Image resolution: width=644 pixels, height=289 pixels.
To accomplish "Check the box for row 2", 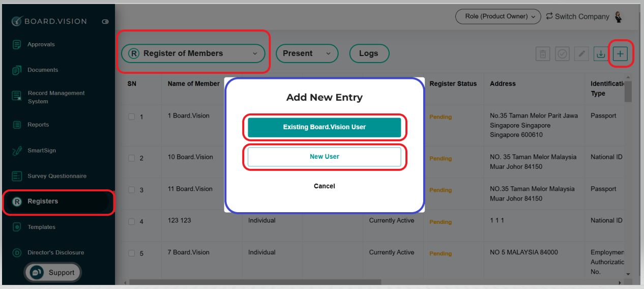I will (131, 158).
